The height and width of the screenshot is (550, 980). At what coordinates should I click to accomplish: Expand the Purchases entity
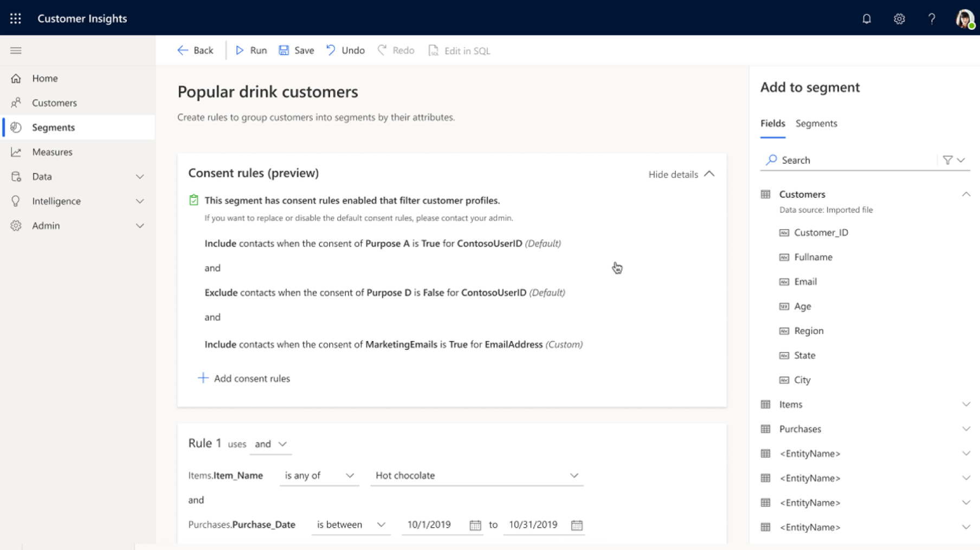(966, 429)
